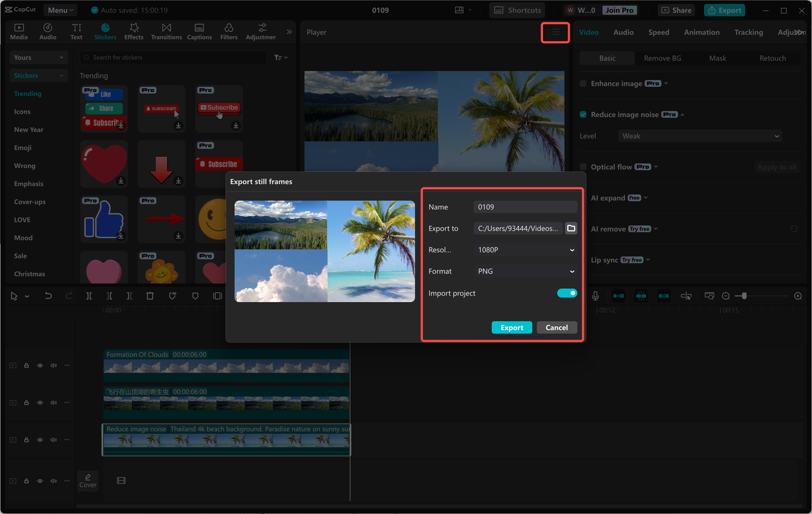Click the trash Delete icon in timeline toolbar
Screen dimensions: 812x514
pyautogui.click(x=150, y=296)
